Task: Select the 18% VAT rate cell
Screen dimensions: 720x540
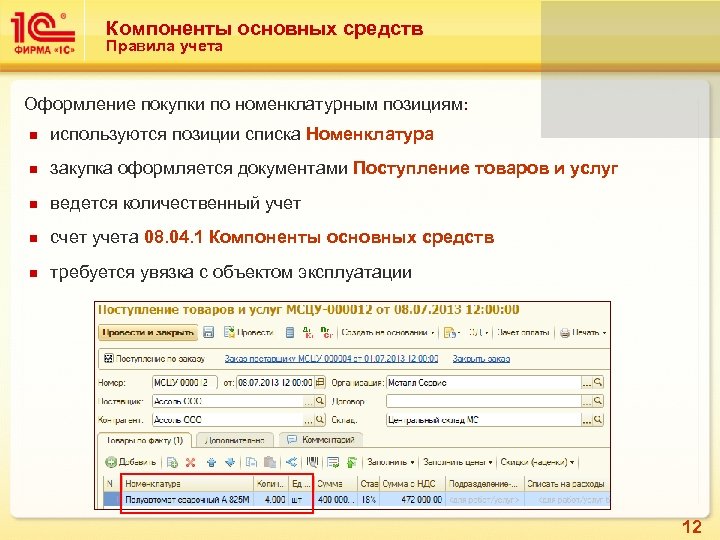Action: [x=369, y=499]
